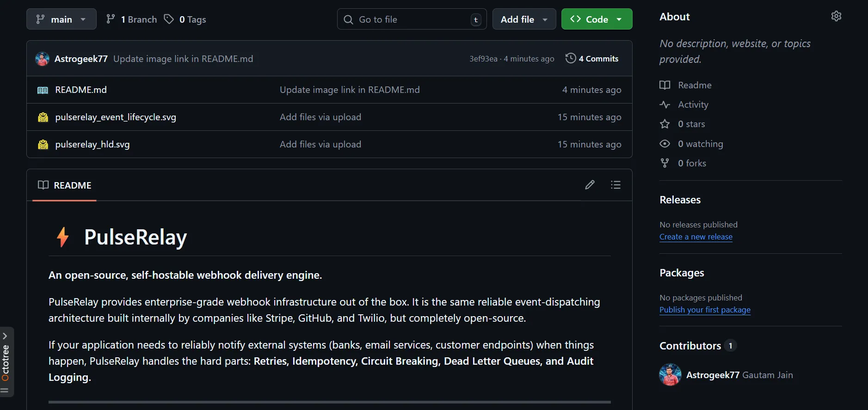Viewport: 868px width, 410px height.
Task: Open pulserelay_hld.svg row's commit message
Action: 320,144
